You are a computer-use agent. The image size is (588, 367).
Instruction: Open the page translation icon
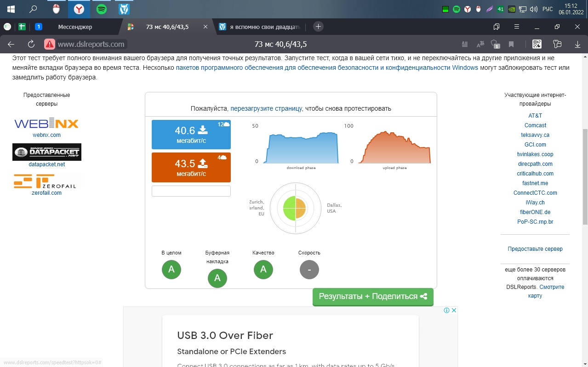coord(480,44)
